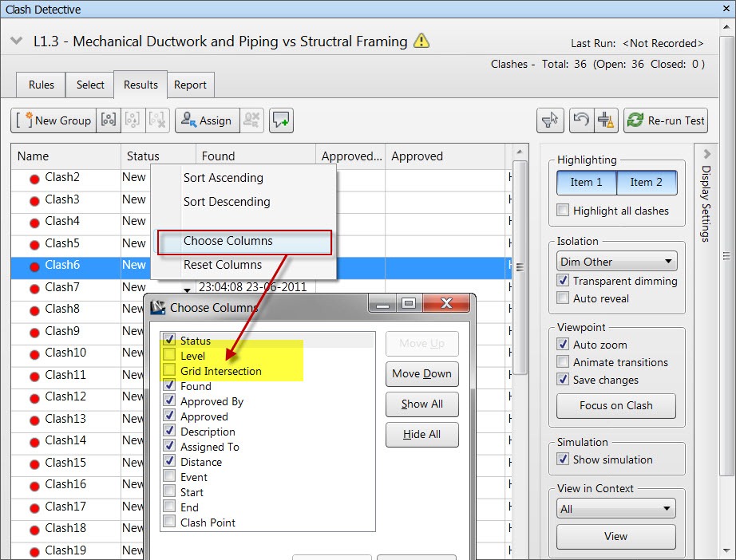Click the Reset undo arrow icon

tap(580, 120)
